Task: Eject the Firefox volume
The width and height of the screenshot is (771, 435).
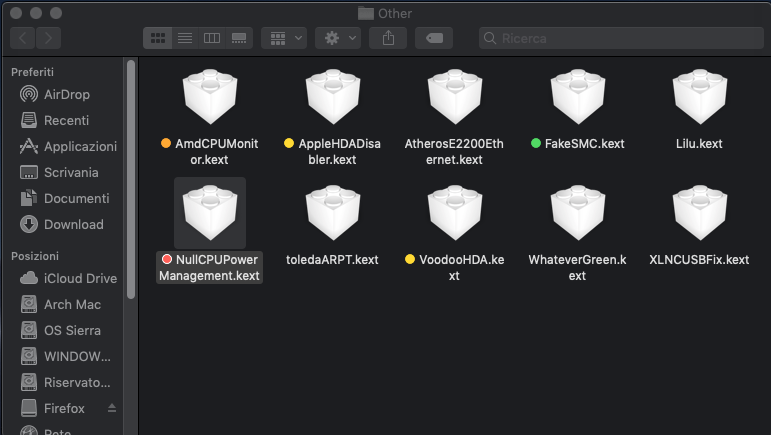Action: pos(112,408)
